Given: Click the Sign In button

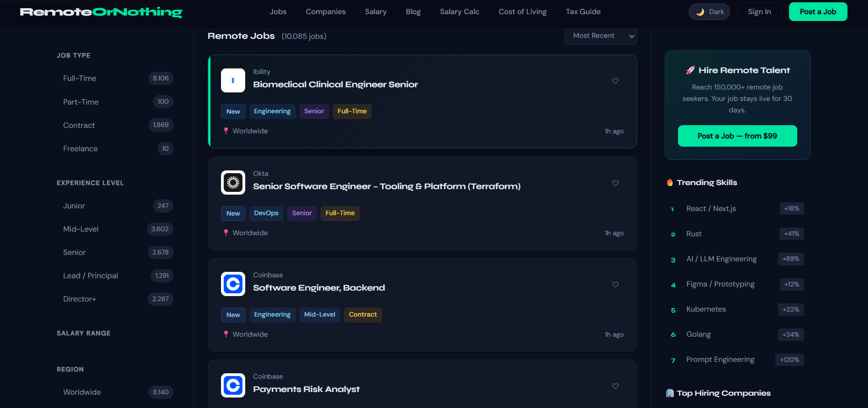Looking at the screenshot, I should (x=759, y=12).
